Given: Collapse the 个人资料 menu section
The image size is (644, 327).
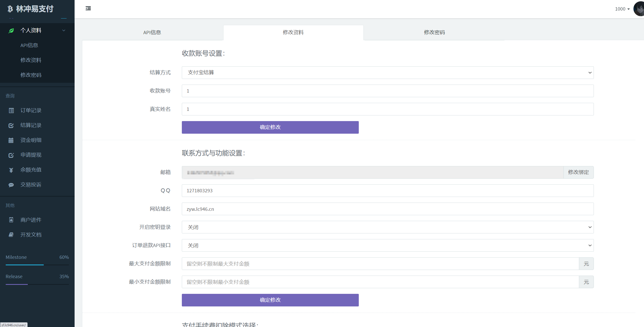Looking at the screenshot, I should (64, 30).
